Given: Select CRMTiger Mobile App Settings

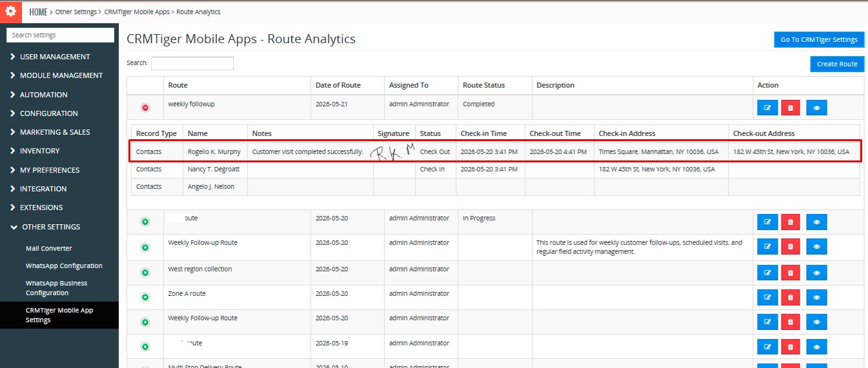Looking at the screenshot, I should click(59, 315).
